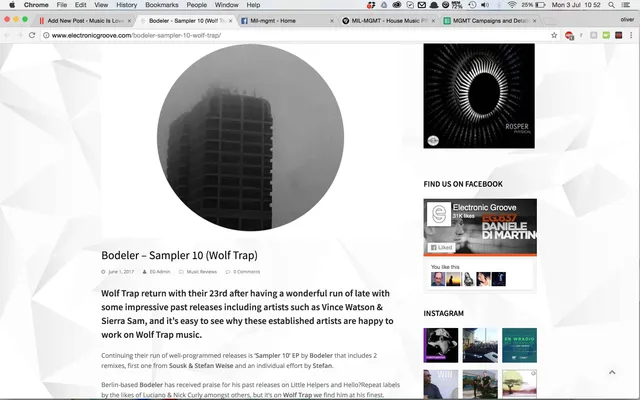Open the 0 Comments link
This screenshot has width=640, height=400.
tap(247, 272)
